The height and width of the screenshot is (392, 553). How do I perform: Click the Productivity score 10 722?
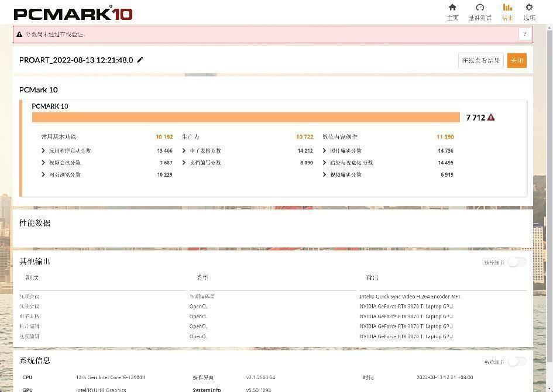(305, 137)
